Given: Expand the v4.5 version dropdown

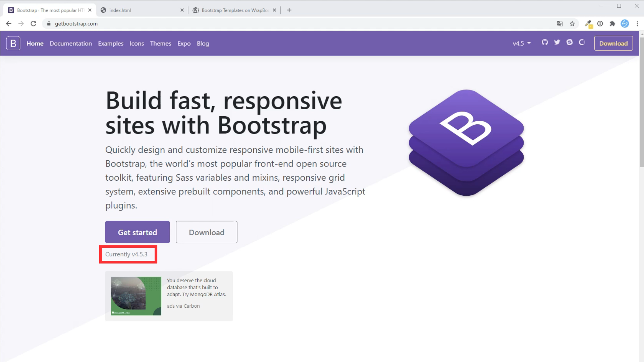Looking at the screenshot, I should tap(522, 43).
